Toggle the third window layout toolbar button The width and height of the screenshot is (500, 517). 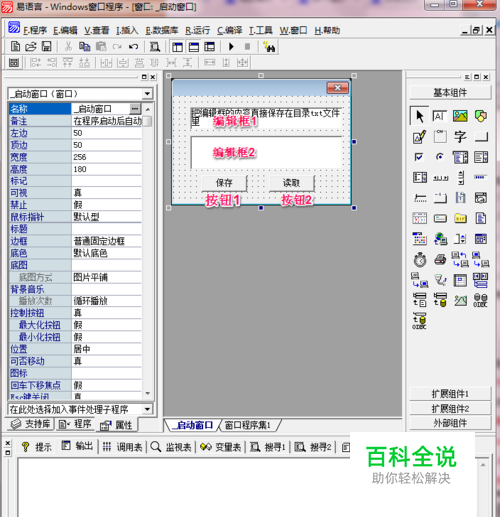click(210, 47)
